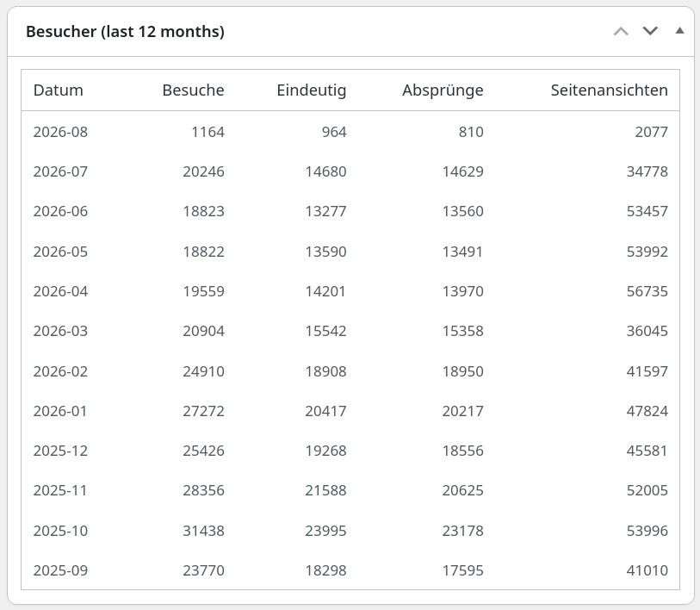Click the Besuche value 27272
Screen dimensions: 700x610
click(x=203, y=411)
